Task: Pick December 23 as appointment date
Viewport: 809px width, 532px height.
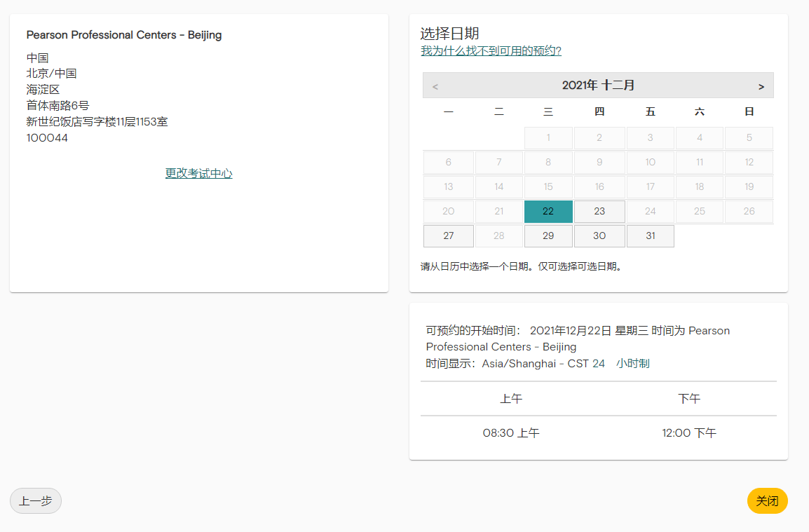Action: (599, 212)
